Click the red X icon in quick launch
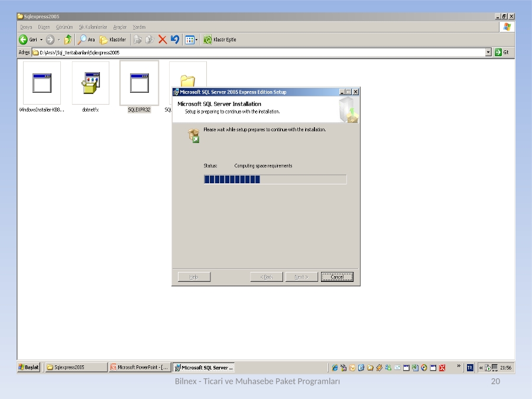Image resolution: width=532 pixels, height=399 pixels. click(442, 368)
